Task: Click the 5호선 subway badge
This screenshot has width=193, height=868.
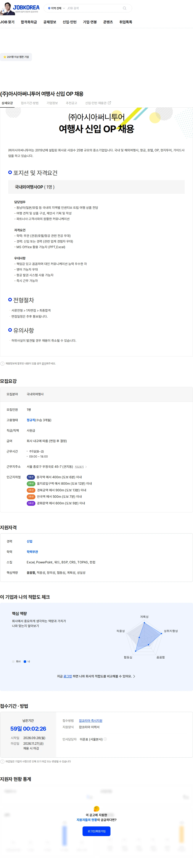Action: point(31,503)
